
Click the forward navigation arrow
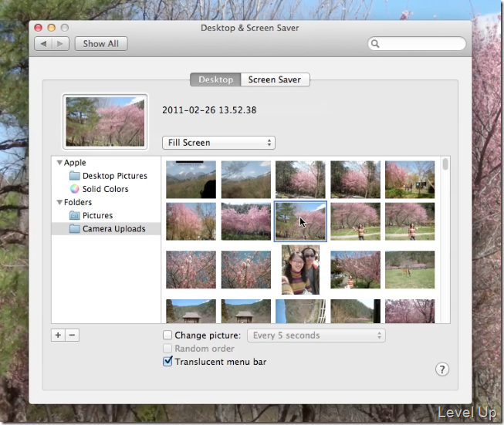point(60,44)
